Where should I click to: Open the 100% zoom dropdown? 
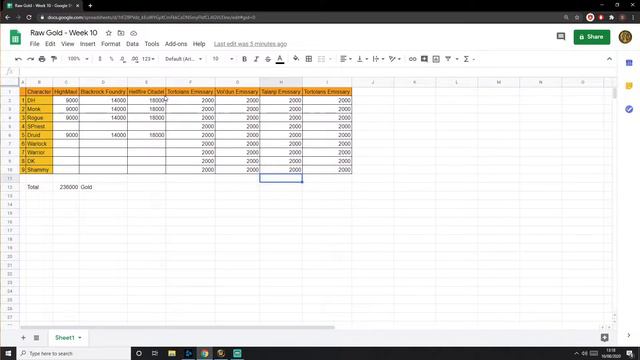point(78,59)
